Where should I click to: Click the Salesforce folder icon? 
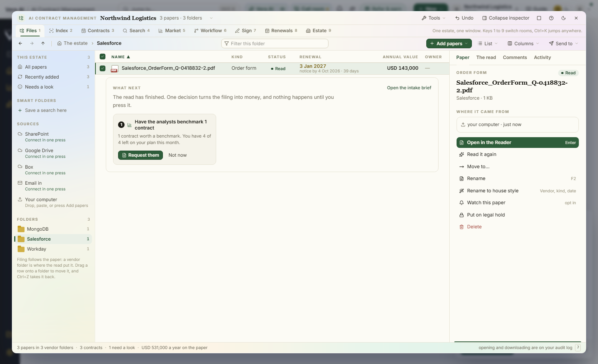[21, 239]
